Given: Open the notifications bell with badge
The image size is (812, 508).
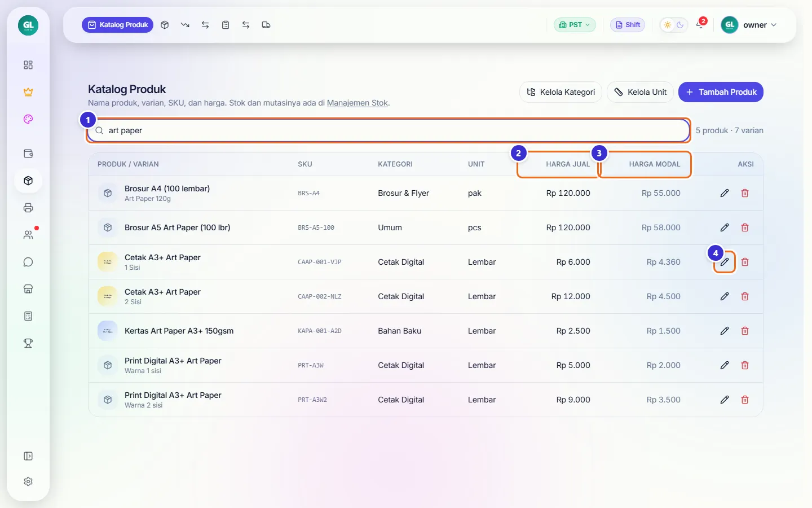Looking at the screenshot, I should point(700,25).
